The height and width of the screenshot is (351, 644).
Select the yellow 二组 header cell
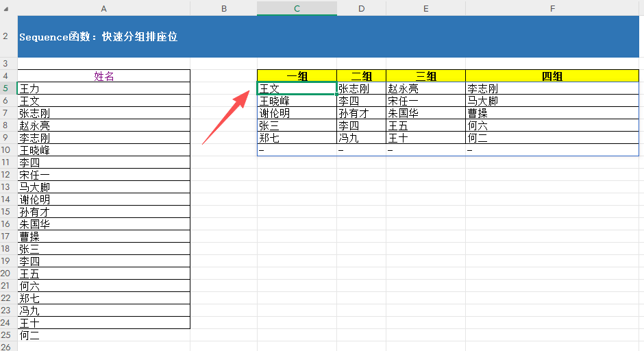(362, 76)
